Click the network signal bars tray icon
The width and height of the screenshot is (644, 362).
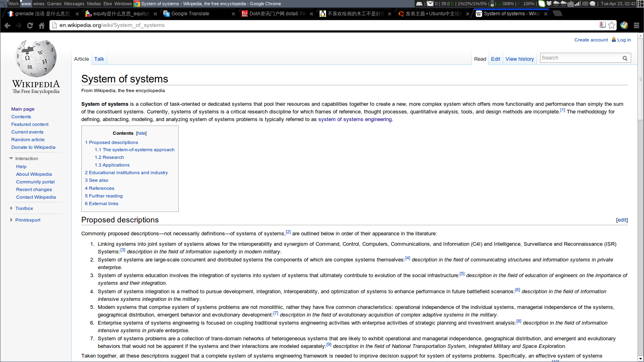pyautogui.click(x=578, y=4)
